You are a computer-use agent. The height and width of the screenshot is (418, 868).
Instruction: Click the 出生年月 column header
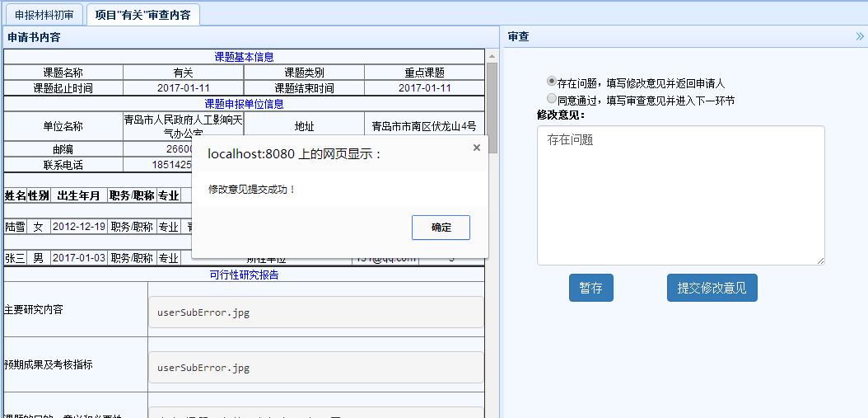78,195
